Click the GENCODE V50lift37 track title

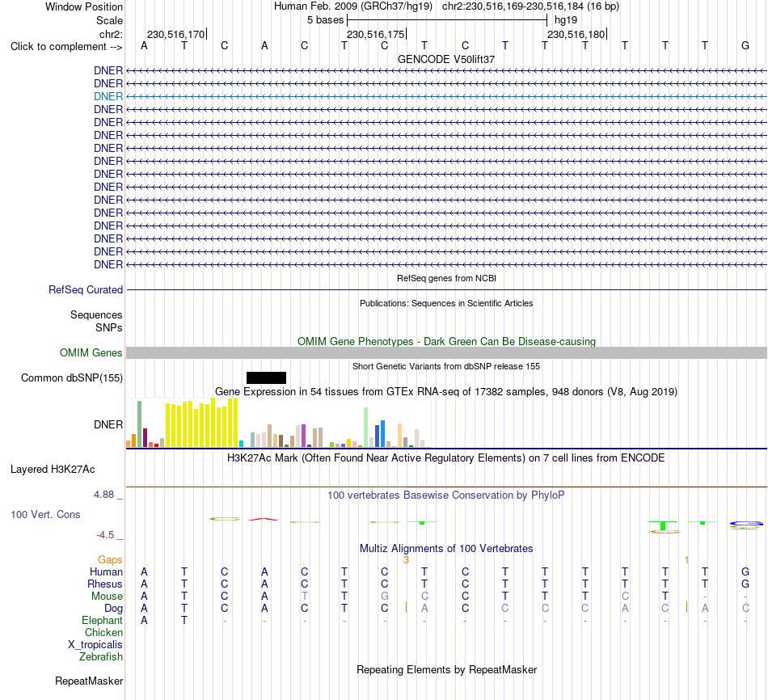pos(446,59)
